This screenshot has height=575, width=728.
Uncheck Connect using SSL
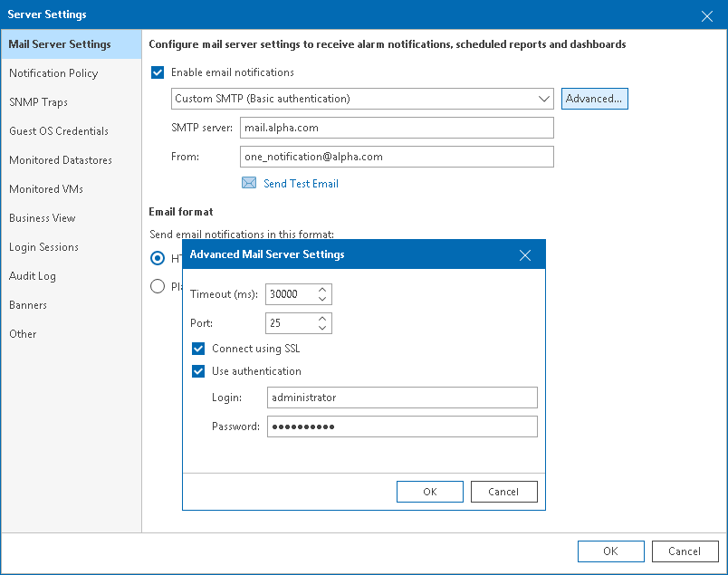point(198,348)
